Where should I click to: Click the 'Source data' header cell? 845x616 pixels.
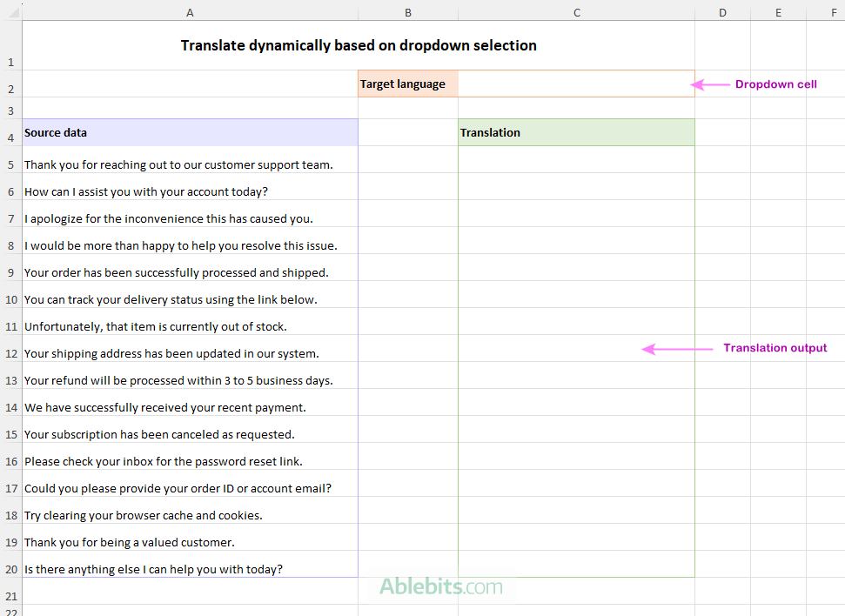(x=190, y=132)
